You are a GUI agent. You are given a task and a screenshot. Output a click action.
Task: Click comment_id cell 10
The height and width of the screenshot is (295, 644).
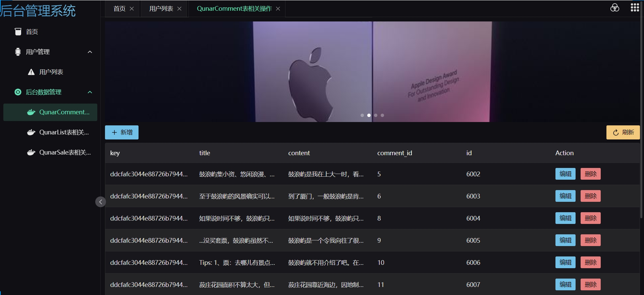click(x=381, y=262)
